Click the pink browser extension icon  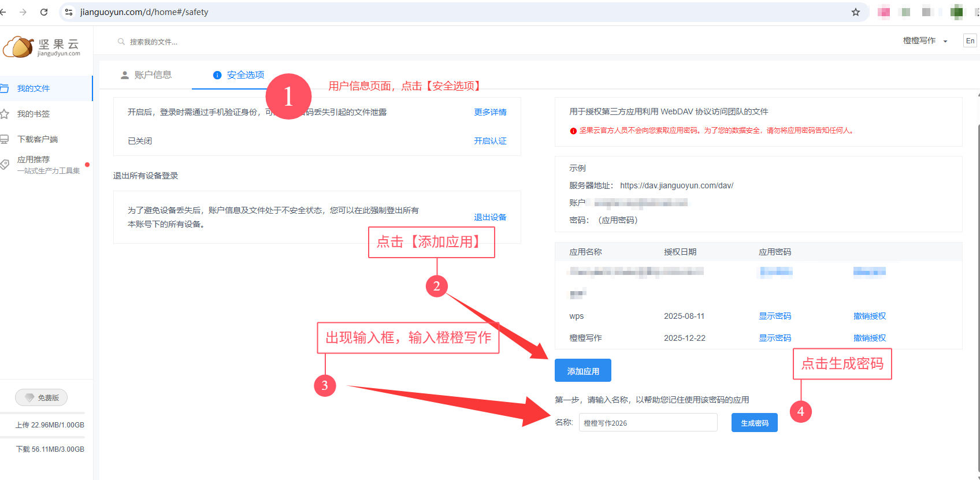pyautogui.click(x=884, y=12)
